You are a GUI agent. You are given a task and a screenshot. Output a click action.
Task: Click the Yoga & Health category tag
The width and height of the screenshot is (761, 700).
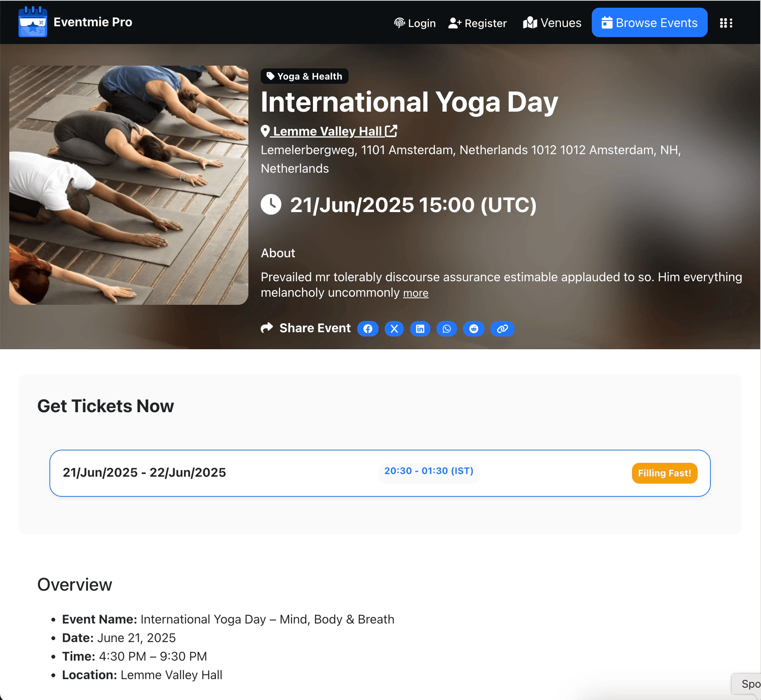[x=304, y=76]
